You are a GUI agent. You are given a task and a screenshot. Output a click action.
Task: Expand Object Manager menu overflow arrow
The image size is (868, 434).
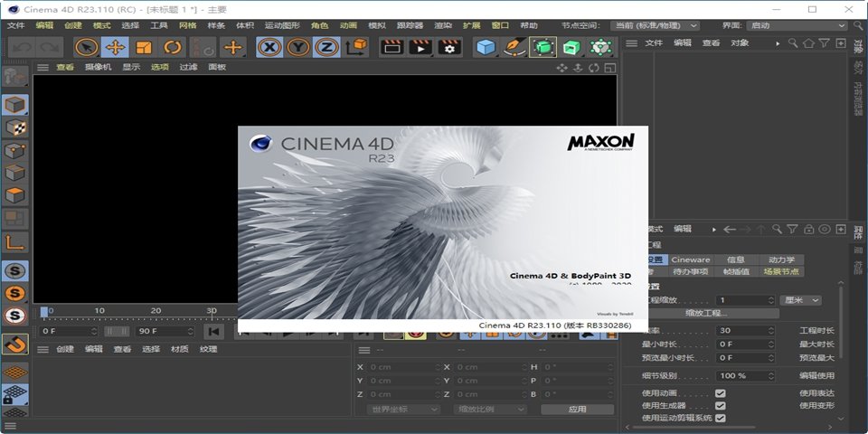(x=778, y=42)
